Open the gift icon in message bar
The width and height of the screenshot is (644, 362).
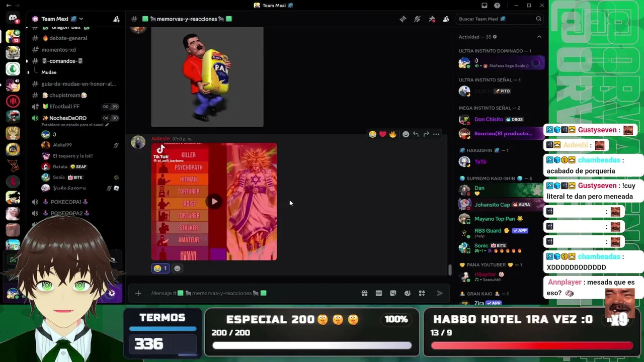tap(364, 293)
